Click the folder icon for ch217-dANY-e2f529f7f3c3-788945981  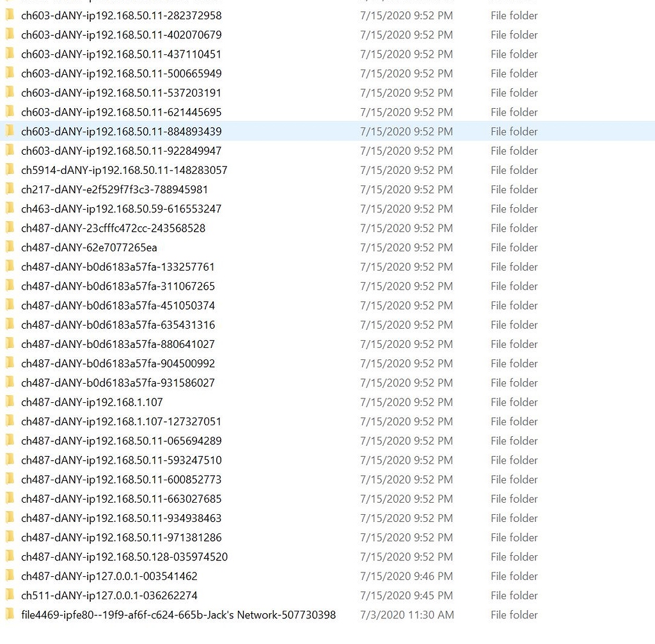pyautogui.click(x=9, y=189)
